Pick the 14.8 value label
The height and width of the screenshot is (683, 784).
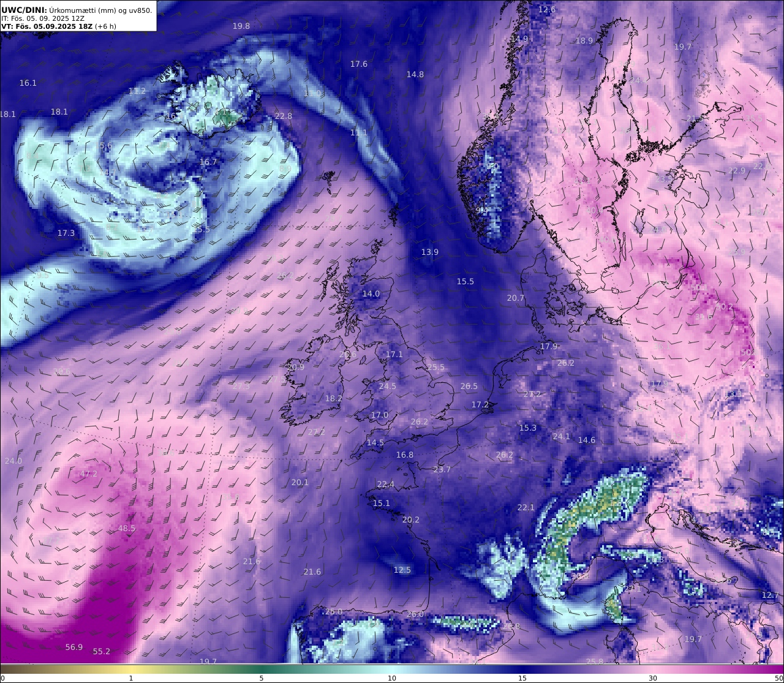415,75
